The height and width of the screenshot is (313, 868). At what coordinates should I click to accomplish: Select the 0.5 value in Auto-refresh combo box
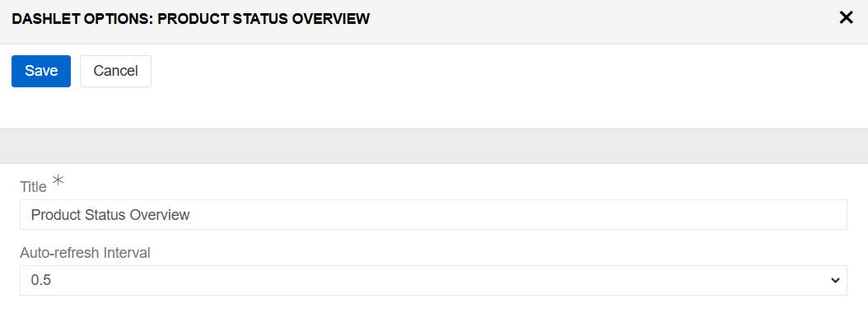click(x=41, y=281)
